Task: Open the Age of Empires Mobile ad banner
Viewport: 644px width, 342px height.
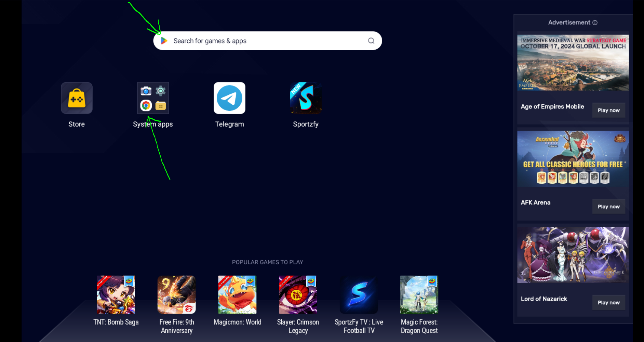Action: pyautogui.click(x=573, y=63)
